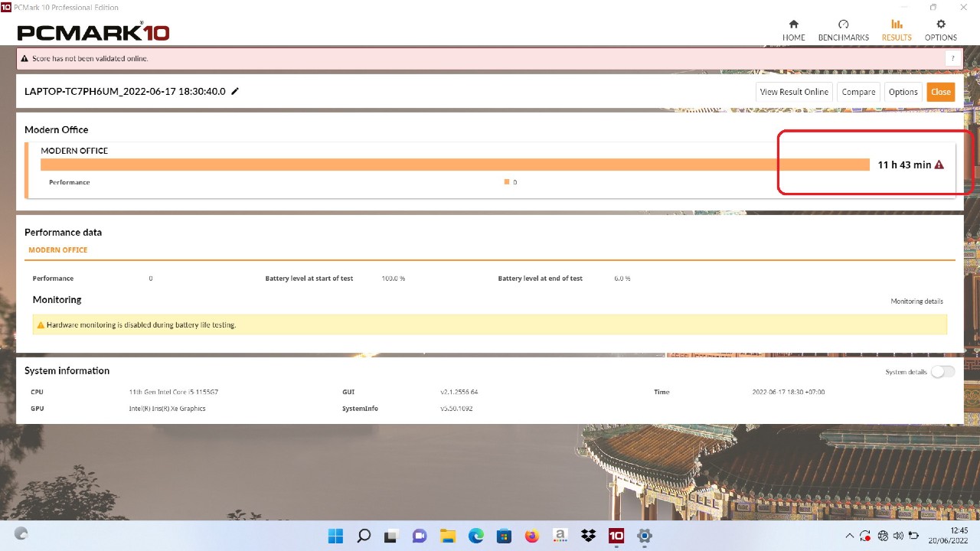
Task: Click the PCMark 10 taskbar icon
Action: tap(616, 536)
